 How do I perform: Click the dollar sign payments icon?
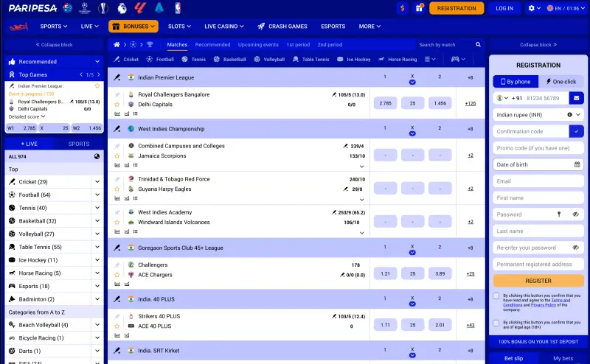click(402, 8)
